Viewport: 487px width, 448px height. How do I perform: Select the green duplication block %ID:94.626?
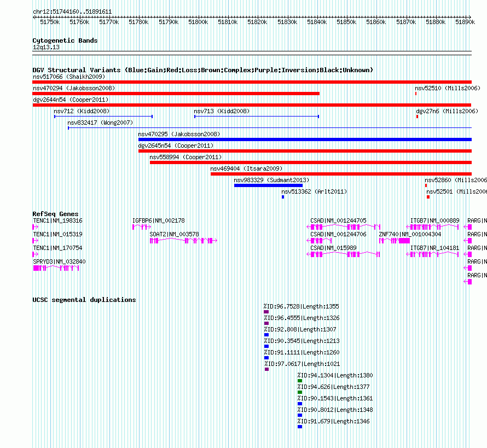pyautogui.click(x=300, y=392)
